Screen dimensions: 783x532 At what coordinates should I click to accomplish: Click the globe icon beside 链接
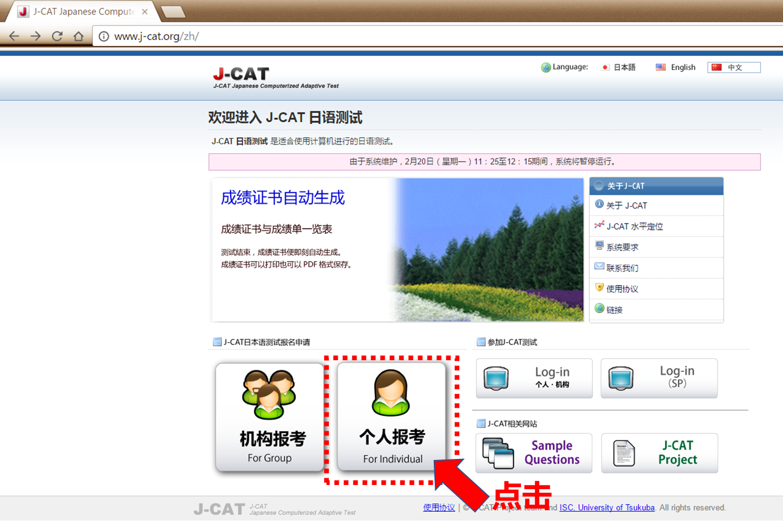(x=599, y=309)
